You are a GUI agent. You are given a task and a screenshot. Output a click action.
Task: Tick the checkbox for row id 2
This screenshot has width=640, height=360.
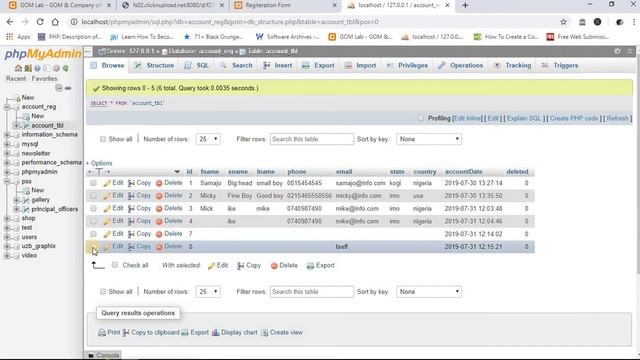93,196
